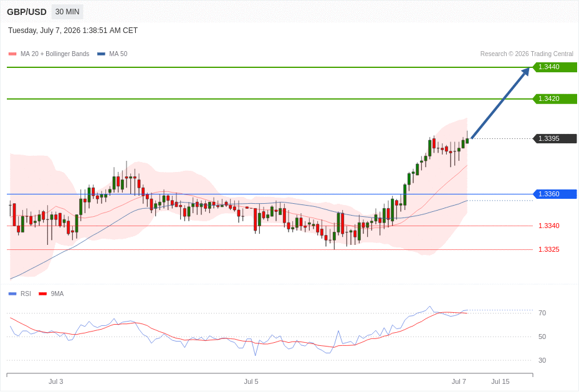The width and height of the screenshot is (579, 392).
Task: Click the 1.3420 resistance price tag
Action: tap(555, 99)
